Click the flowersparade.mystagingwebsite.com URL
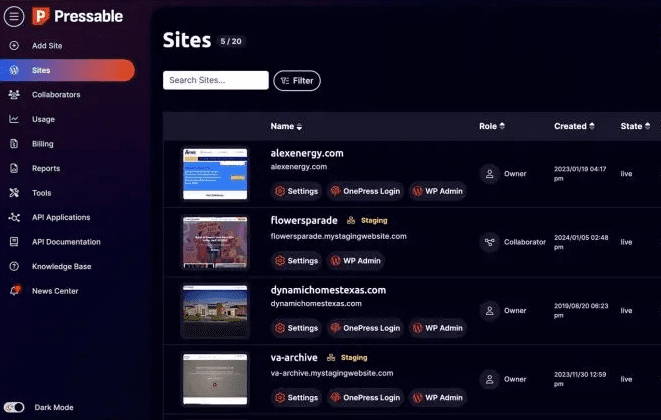Screen dimensions: 661x420 pos(339,236)
